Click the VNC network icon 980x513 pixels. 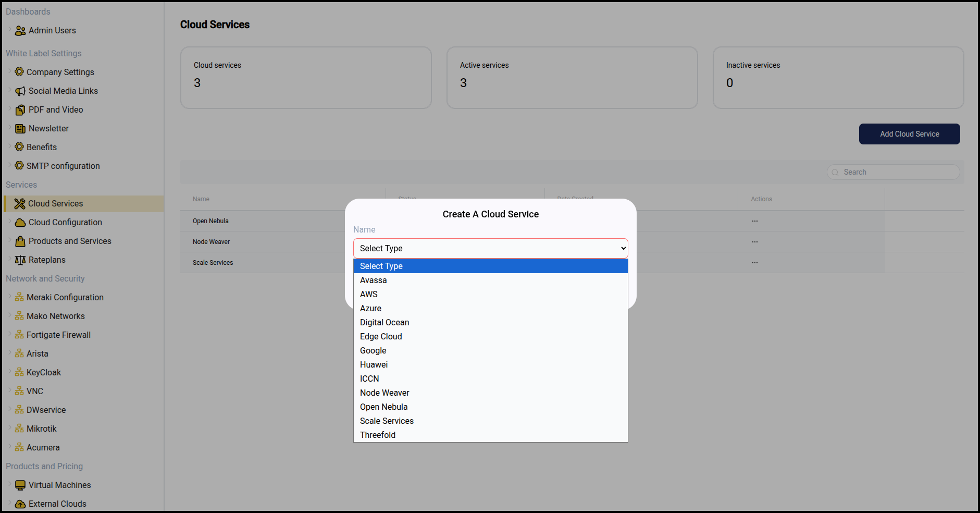[19, 391]
